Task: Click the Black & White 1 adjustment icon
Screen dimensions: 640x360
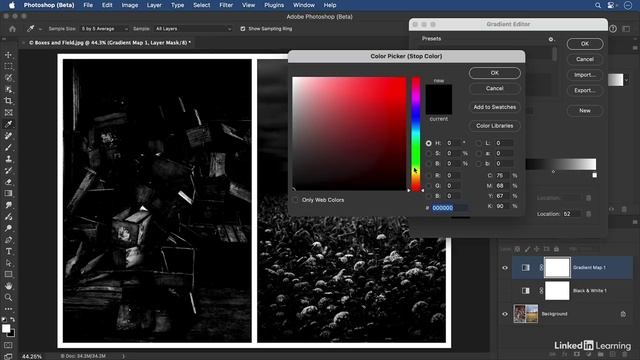Action: click(526, 291)
